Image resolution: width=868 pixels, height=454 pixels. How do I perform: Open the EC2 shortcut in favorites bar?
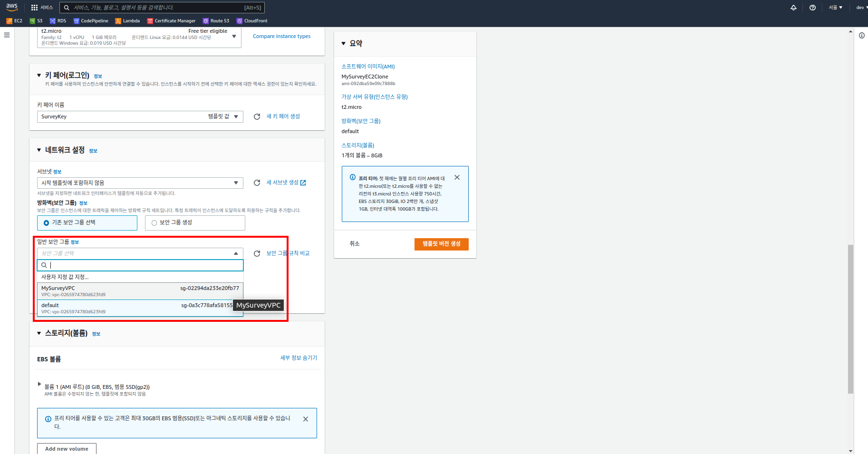(x=14, y=21)
